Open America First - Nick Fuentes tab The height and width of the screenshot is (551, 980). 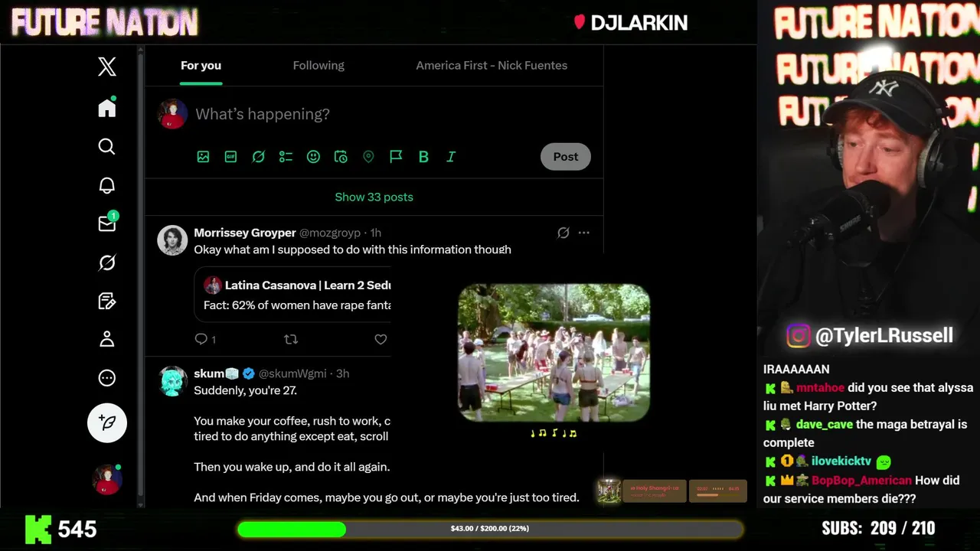[492, 65]
